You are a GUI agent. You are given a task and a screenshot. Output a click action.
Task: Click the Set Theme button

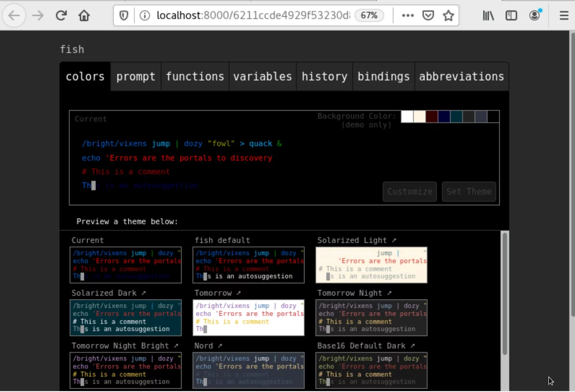(x=469, y=192)
